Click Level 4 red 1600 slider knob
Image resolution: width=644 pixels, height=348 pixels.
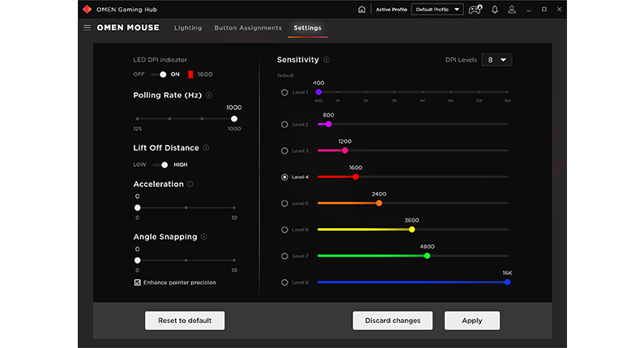pos(356,177)
